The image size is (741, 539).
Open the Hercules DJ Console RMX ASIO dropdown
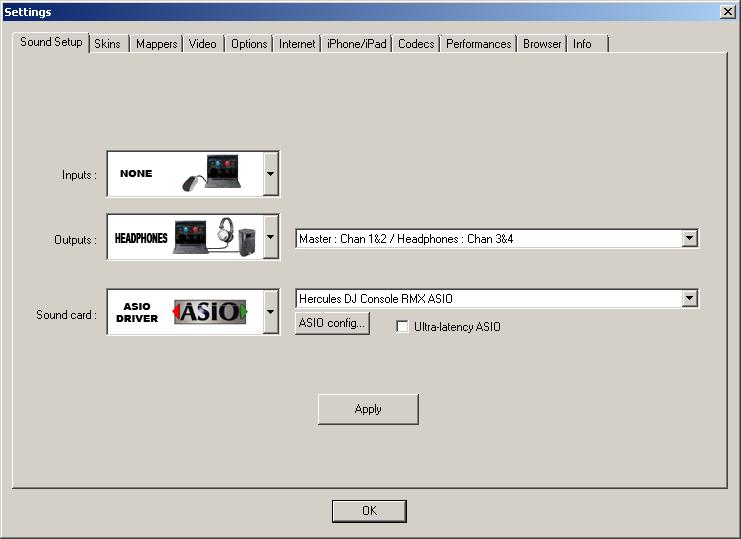point(688,299)
